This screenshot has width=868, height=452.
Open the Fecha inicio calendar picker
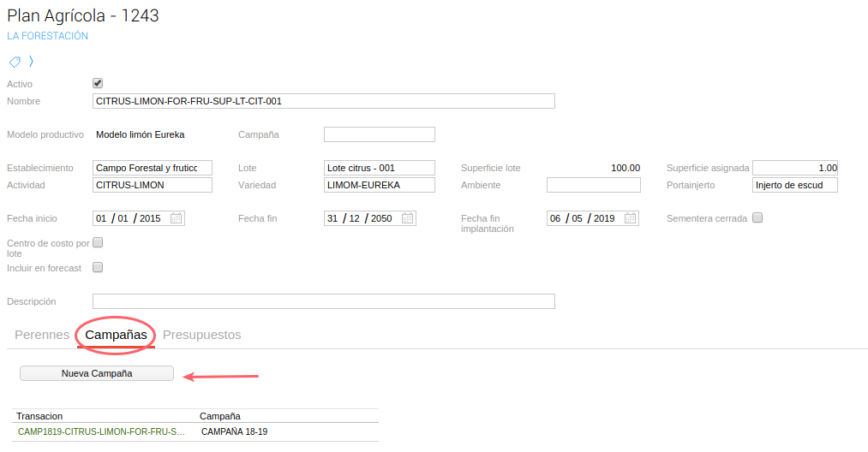point(176,218)
